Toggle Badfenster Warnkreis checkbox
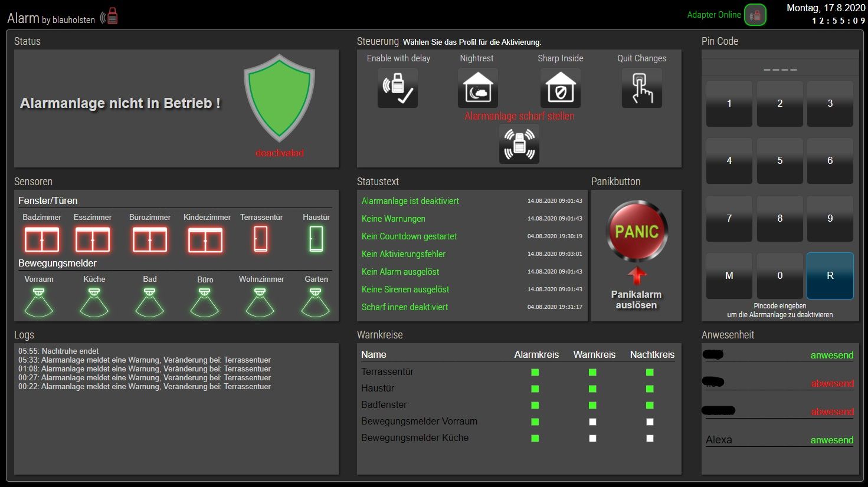This screenshot has height=487, width=868. pyautogui.click(x=592, y=406)
